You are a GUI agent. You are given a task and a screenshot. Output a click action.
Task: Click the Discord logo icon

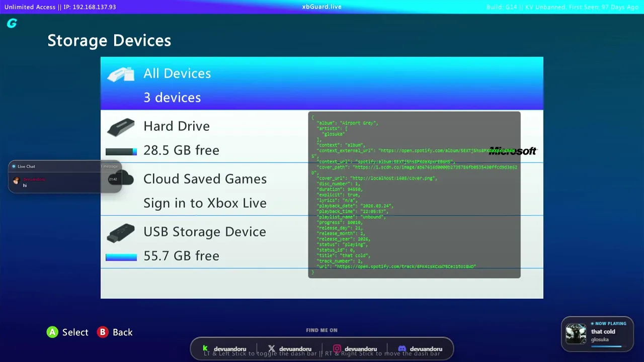pyautogui.click(x=402, y=348)
